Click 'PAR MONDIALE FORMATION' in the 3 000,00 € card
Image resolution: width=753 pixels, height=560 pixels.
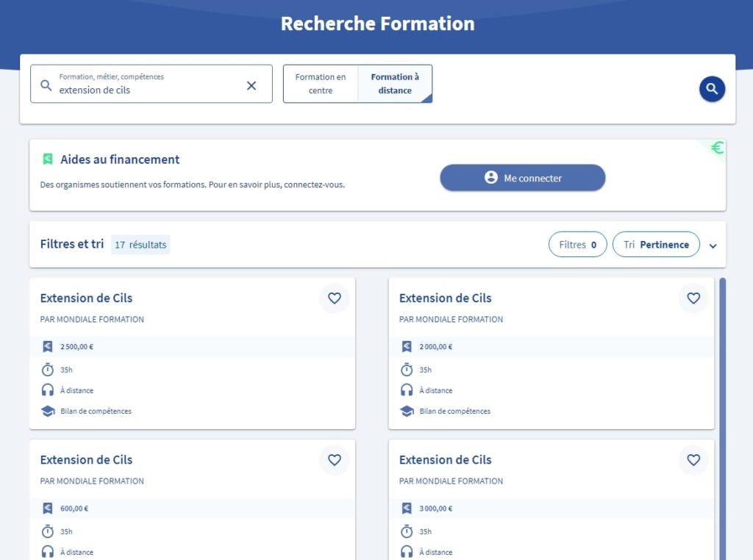point(451,481)
